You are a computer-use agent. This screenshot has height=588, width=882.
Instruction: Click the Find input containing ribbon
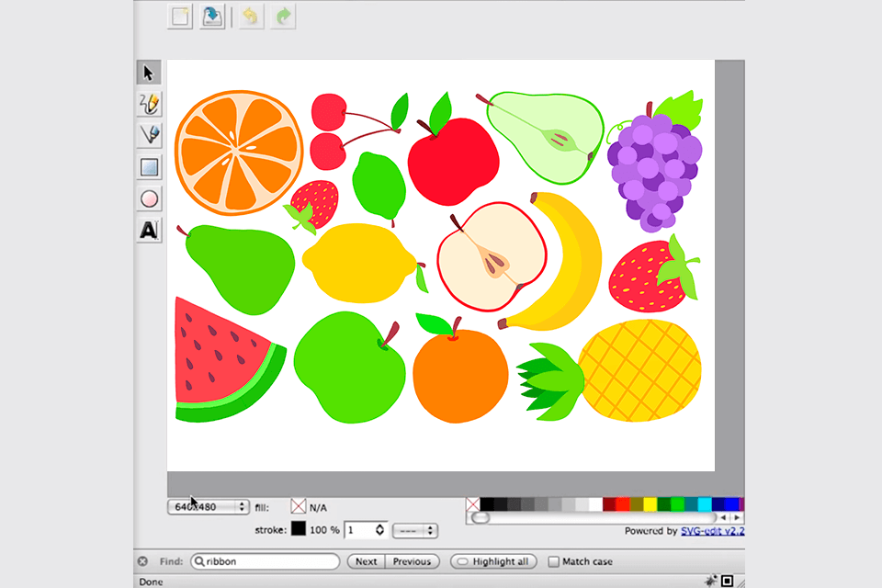point(266,561)
